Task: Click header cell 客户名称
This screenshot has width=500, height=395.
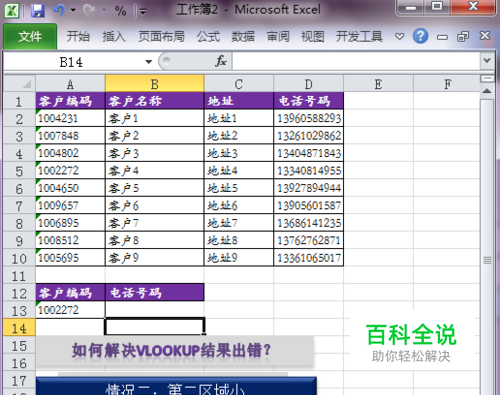Action: click(154, 101)
